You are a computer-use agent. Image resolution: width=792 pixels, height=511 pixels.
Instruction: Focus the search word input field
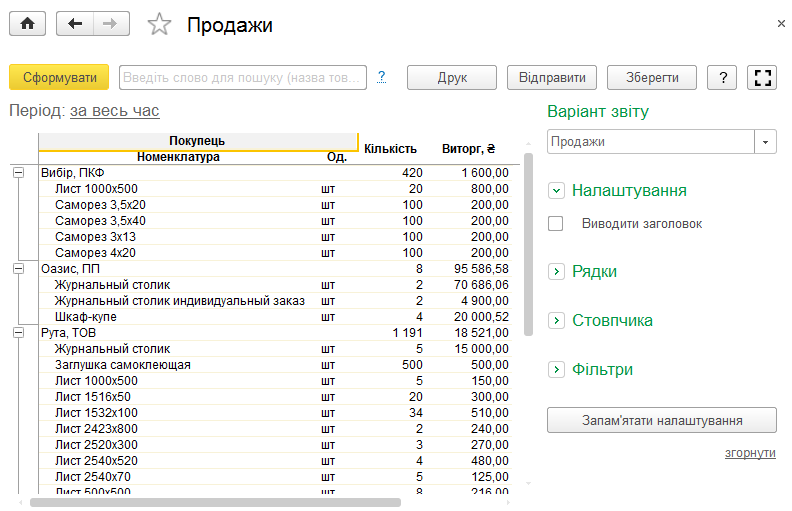(x=243, y=78)
